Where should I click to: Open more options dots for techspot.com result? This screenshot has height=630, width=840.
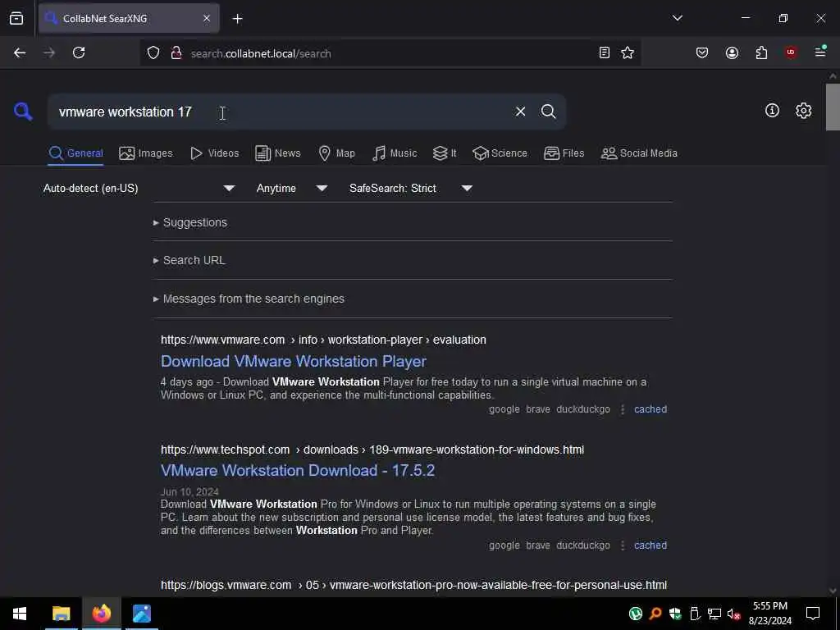coord(623,546)
